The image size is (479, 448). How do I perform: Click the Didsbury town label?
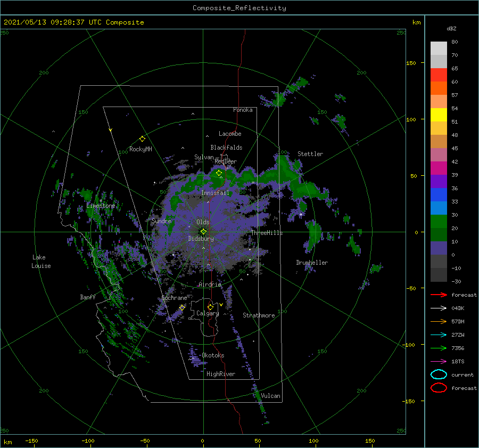point(201,239)
